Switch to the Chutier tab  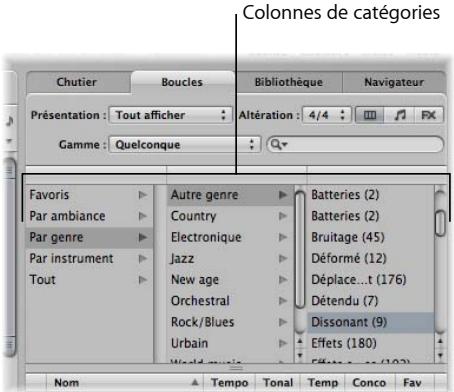point(77,82)
